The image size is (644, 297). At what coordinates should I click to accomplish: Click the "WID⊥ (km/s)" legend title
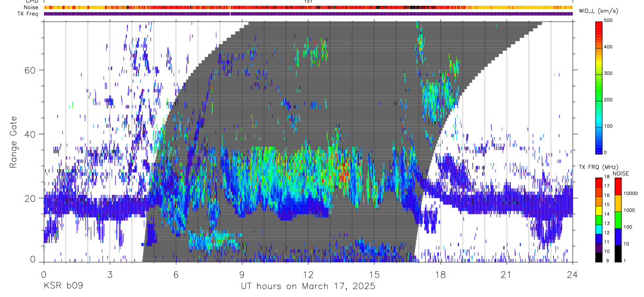pyautogui.click(x=598, y=11)
